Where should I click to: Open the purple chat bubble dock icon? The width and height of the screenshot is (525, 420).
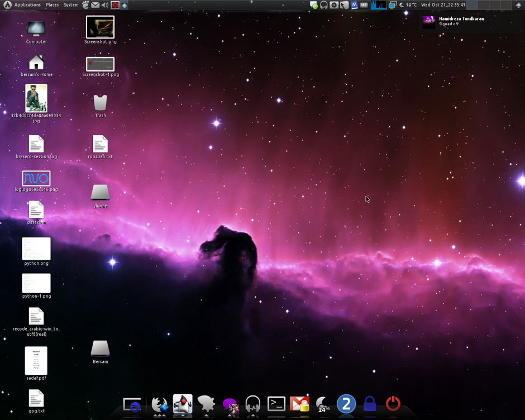click(230, 404)
